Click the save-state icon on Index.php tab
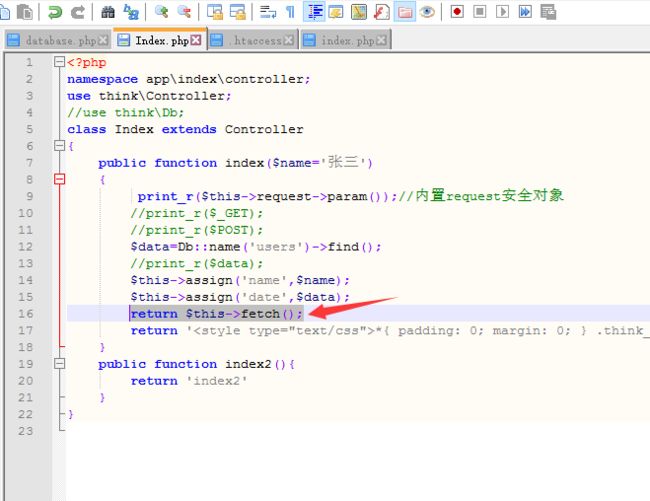650x501 pixels. click(123, 40)
